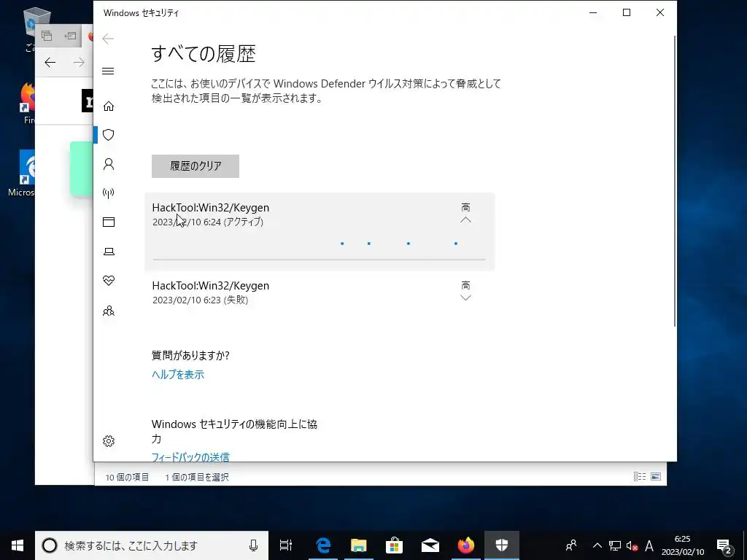Open the Settings gear in sidebar

tap(109, 441)
